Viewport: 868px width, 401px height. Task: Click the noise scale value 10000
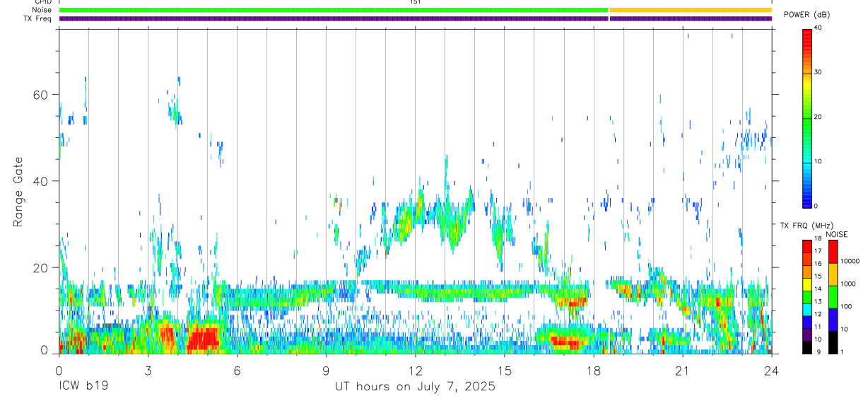coord(849,261)
